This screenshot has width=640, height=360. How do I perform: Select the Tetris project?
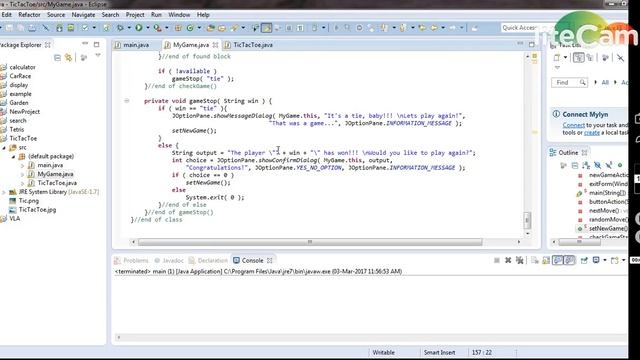pos(16,130)
